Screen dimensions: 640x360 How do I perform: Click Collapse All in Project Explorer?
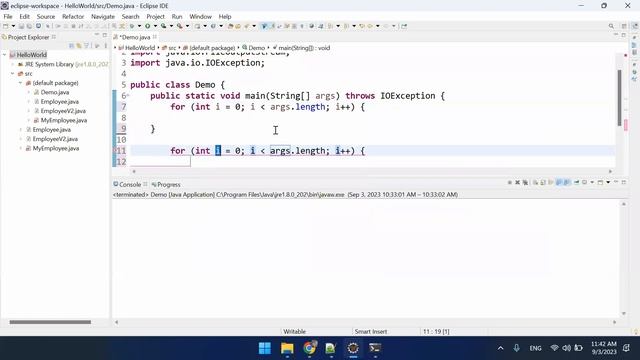(x=71, y=46)
